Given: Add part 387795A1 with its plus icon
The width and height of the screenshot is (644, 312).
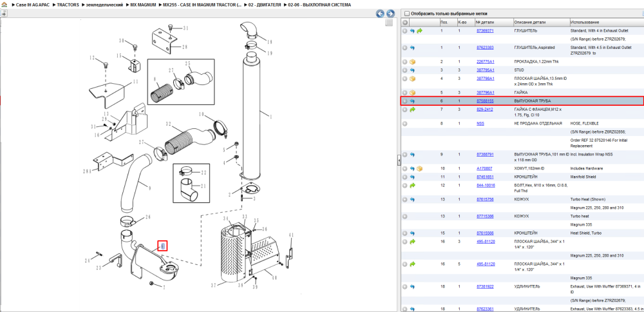Looking at the screenshot, I should [405, 70].
